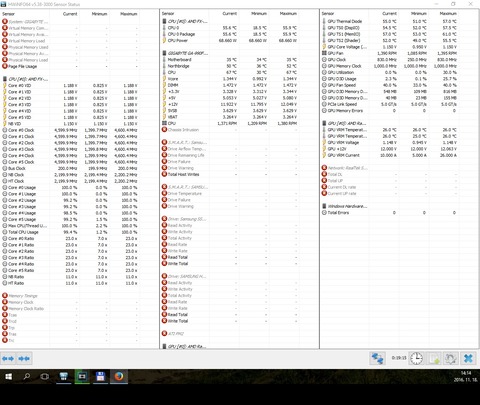Select the +12V row reading 11.922 V

point(230,104)
